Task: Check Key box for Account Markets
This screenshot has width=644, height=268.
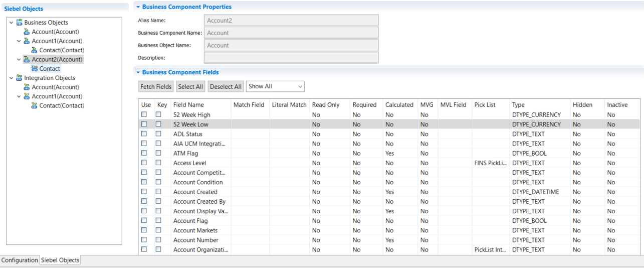Action: [x=158, y=230]
